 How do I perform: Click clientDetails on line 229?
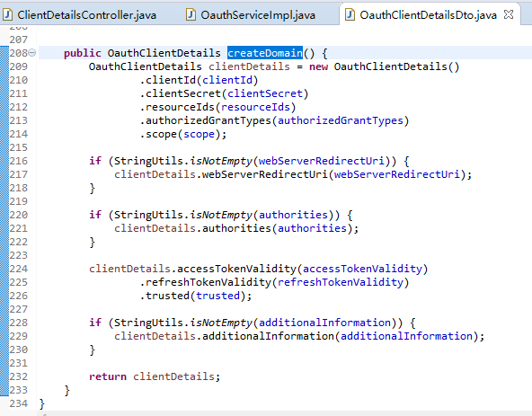(155, 336)
